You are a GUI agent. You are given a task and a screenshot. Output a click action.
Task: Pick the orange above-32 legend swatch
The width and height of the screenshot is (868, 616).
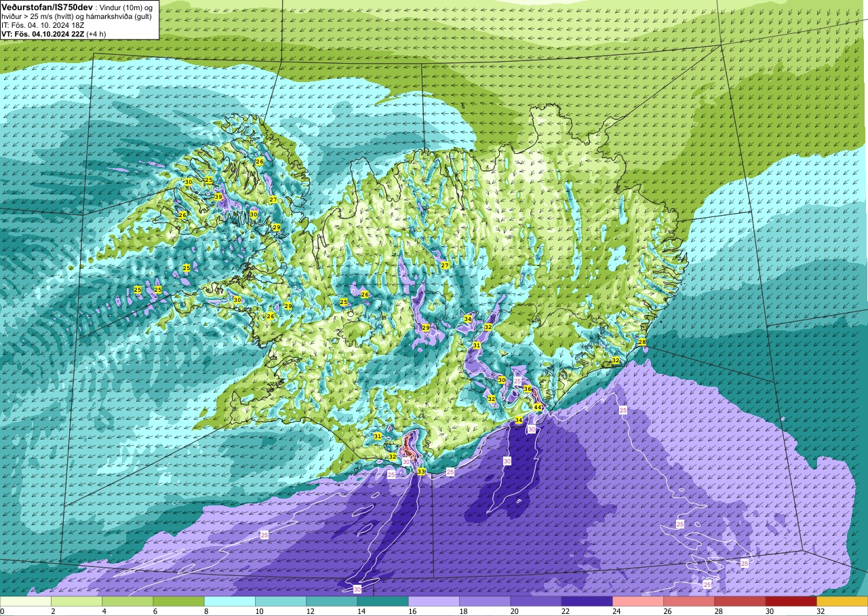click(842, 602)
